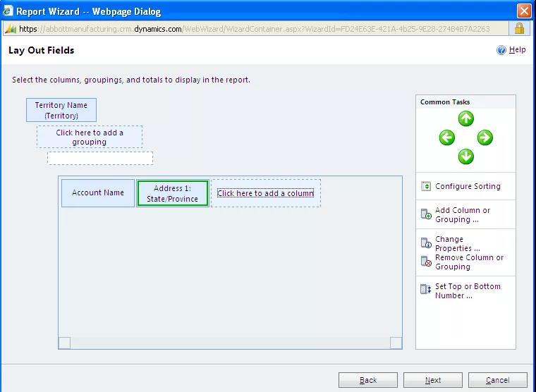Viewport: 536px width, 392px height.
Task: Select the Territory Name grouping box
Action: [x=61, y=110]
